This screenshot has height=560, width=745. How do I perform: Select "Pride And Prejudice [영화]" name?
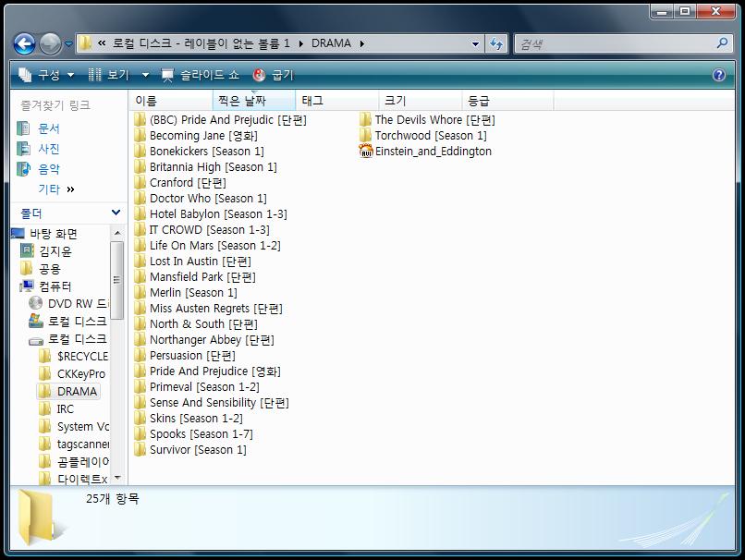tap(215, 371)
